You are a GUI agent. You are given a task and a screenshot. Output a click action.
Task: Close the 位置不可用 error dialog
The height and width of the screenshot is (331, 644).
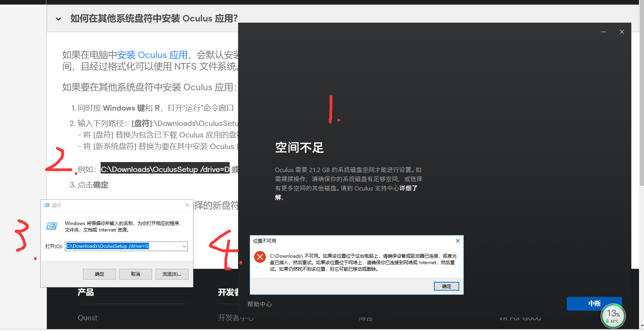point(458,241)
